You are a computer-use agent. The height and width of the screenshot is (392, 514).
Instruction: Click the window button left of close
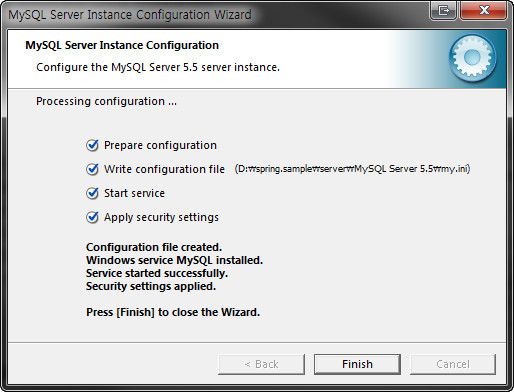(x=445, y=10)
